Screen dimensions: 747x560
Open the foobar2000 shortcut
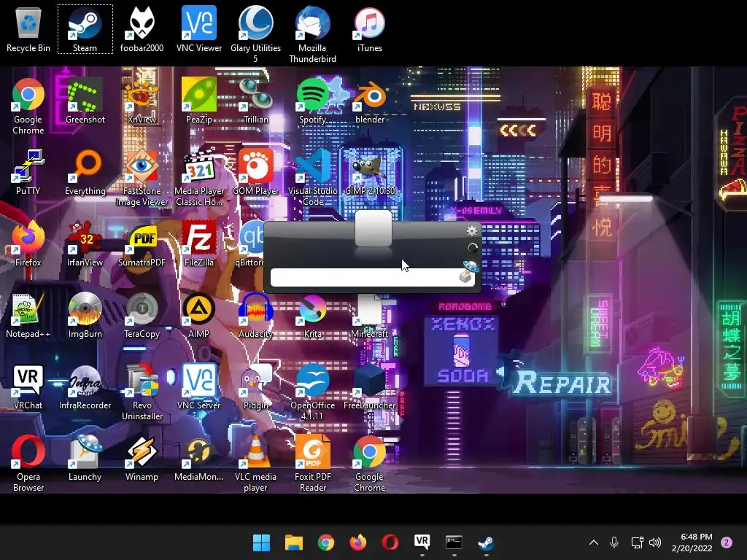coord(142,29)
